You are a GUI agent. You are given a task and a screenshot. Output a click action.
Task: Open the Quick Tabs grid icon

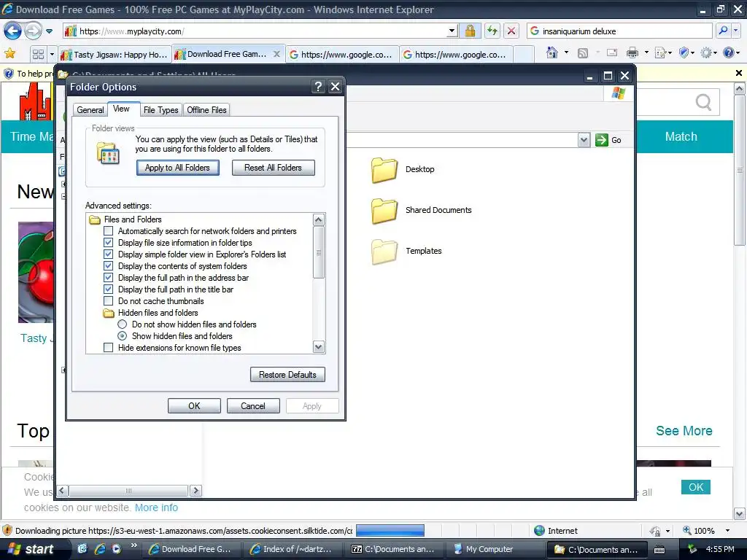pos(38,54)
